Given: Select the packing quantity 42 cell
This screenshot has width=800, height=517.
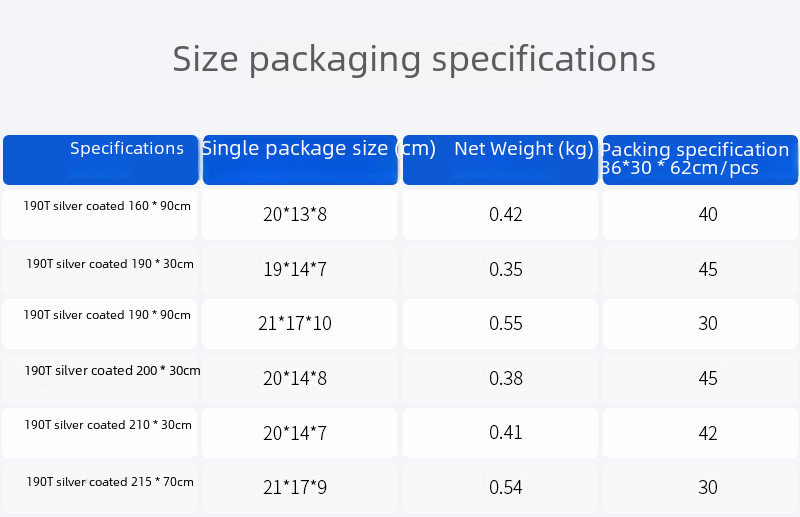Looking at the screenshot, I should 708,434.
